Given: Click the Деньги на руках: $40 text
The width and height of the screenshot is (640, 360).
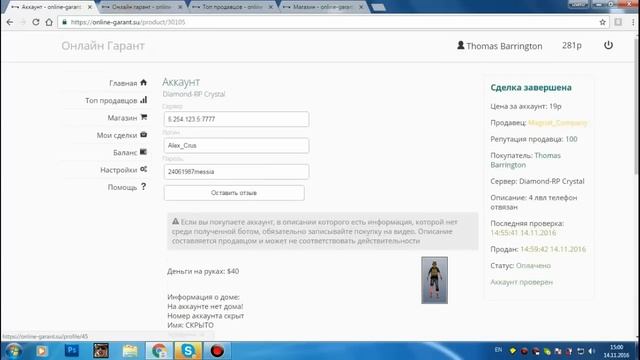Looking at the screenshot, I should (x=203, y=271).
